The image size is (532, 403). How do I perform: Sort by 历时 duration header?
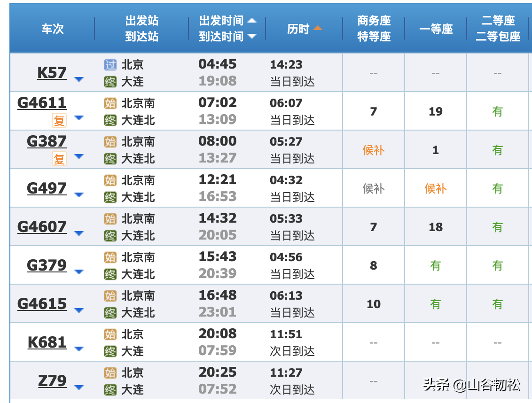[x=298, y=29]
